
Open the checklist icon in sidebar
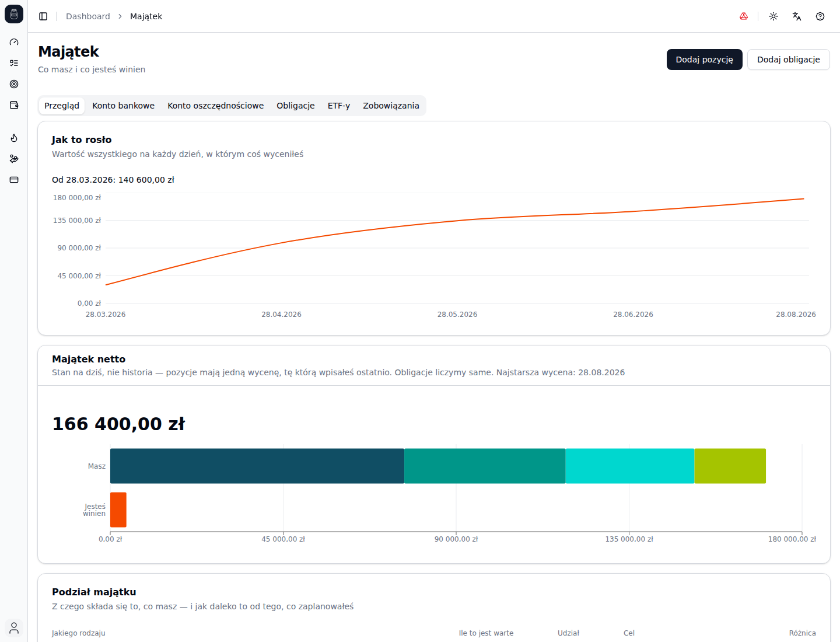point(14,63)
